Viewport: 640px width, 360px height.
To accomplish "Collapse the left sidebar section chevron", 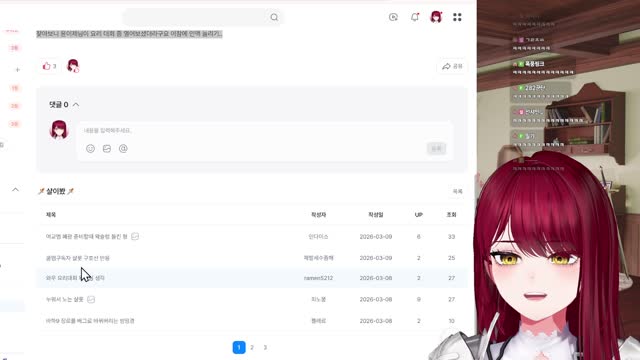I will [15, 189].
